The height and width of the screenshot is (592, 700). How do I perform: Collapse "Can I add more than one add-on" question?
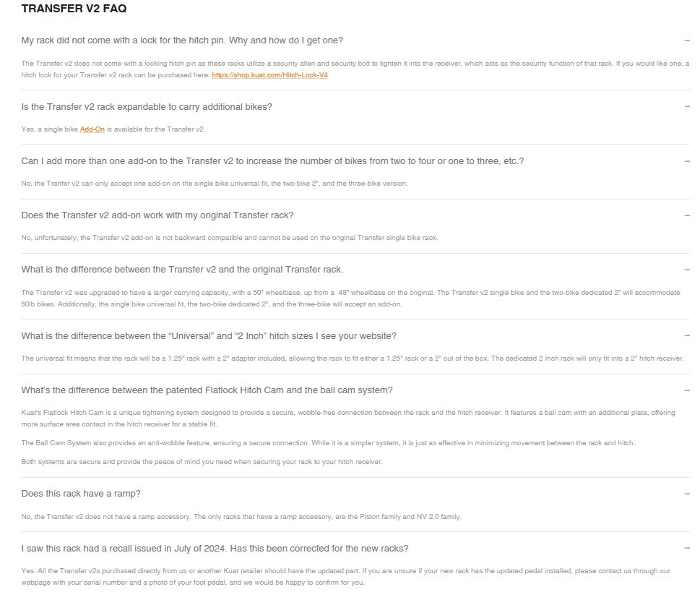[272, 161]
